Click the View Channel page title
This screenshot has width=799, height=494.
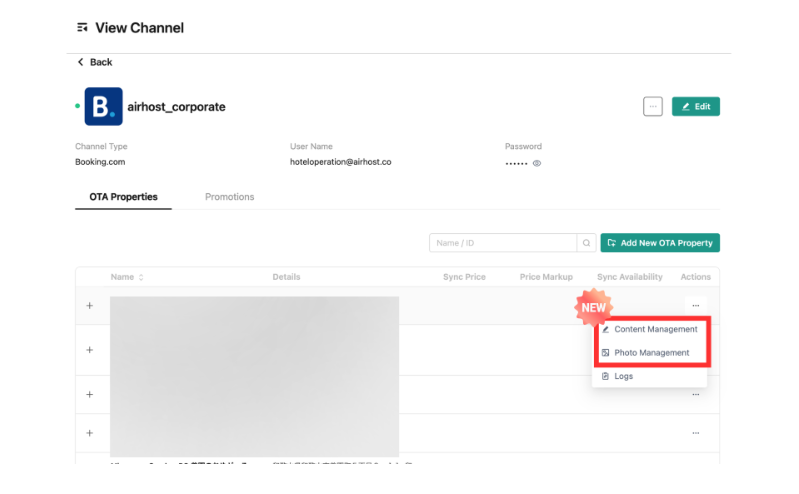tap(140, 28)
